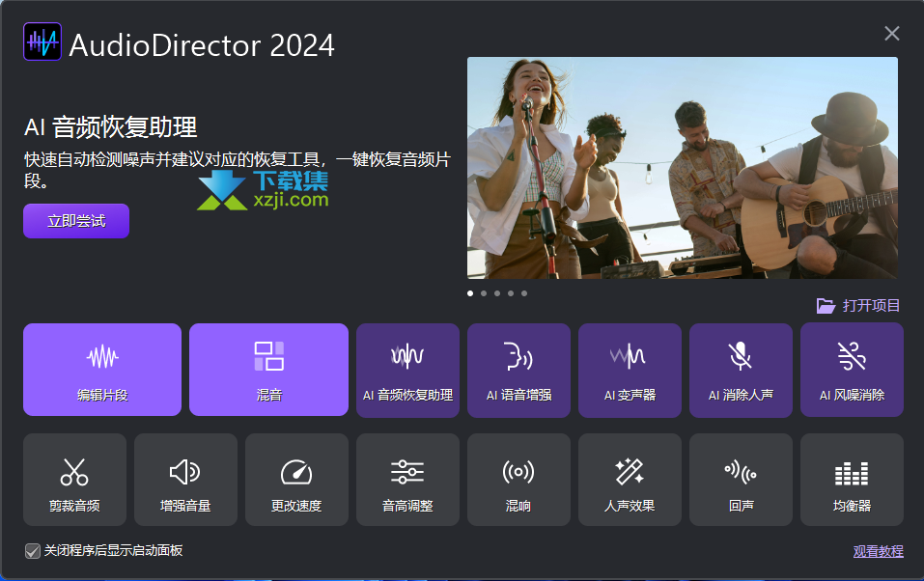Image resolution: width=924 pixels, height=581 pixels.
Task: Click the 立即尝试 try now button
Action: pos(76,221)
